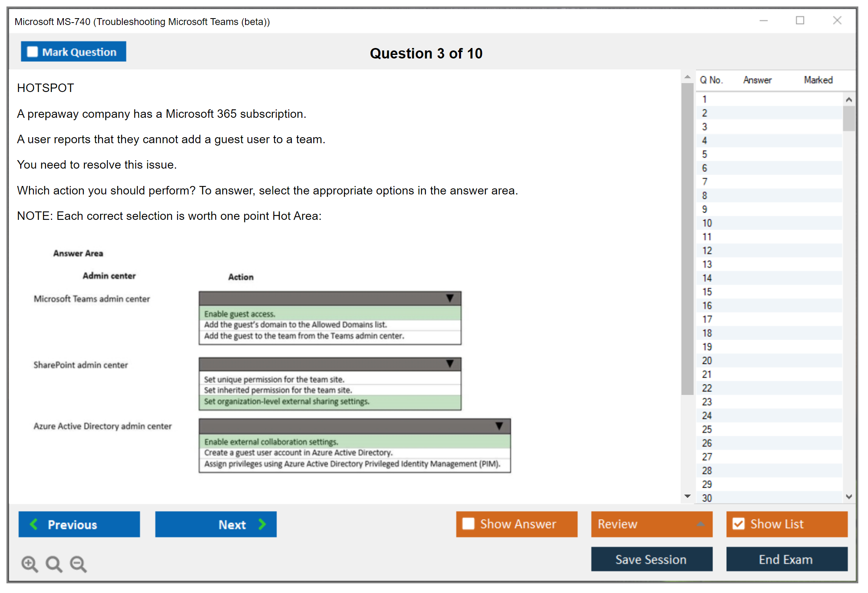Image resolution: width=868 pixels, height=593 pixels.
Task: Select question 10 in the list
Action: 707,223
